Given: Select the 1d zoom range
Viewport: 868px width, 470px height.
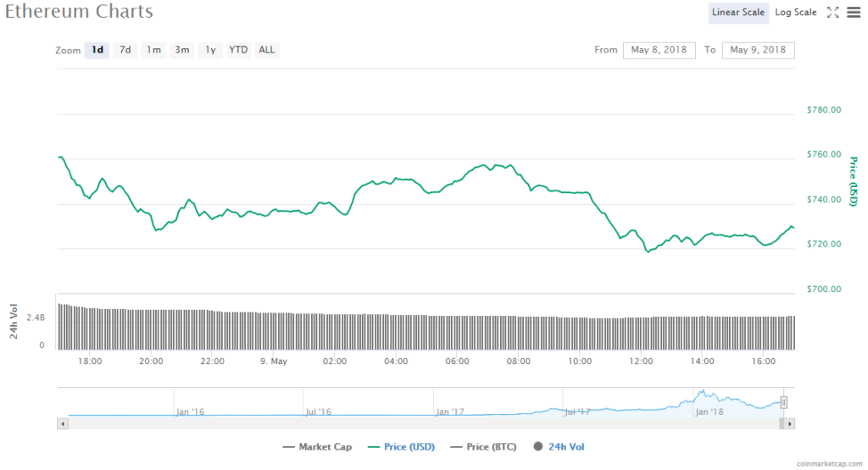Looking at the screenshot, I should (97, 50).
